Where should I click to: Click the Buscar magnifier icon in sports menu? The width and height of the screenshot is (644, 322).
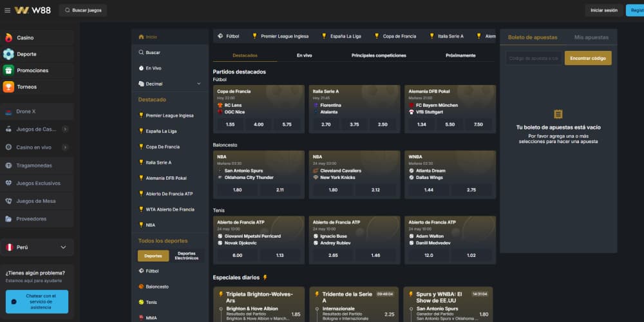pyautogui.click(x=141, y=53)
